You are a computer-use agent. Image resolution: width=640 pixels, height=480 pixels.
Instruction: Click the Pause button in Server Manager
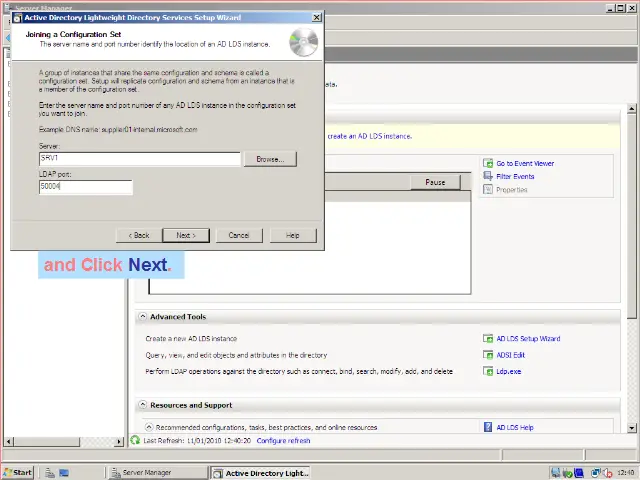(435, 182)
